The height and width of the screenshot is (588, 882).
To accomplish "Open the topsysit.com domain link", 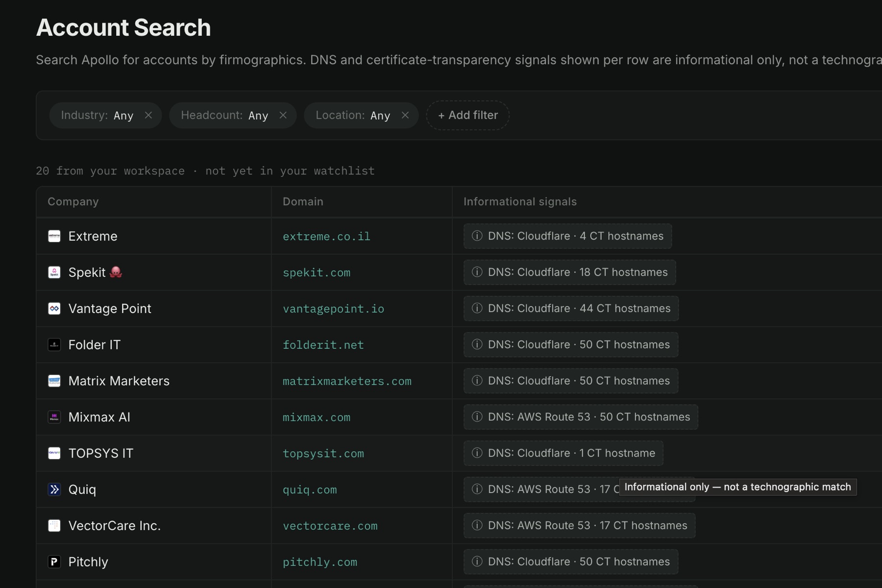I will click(323, 454).
